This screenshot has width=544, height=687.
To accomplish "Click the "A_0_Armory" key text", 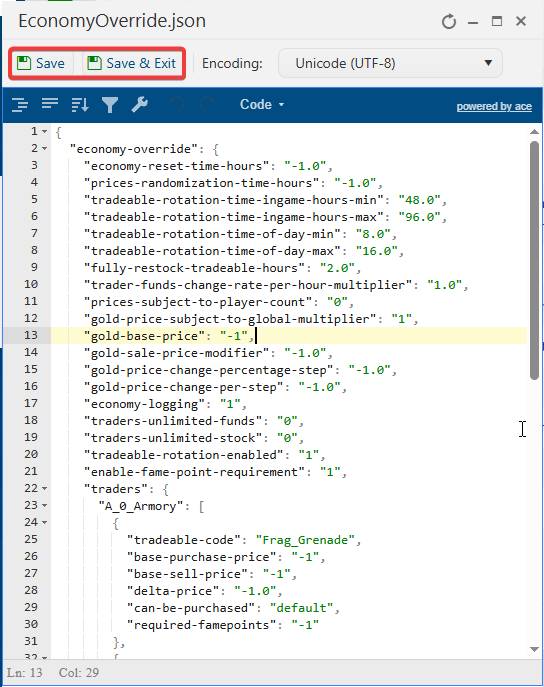I will (141, 506).
